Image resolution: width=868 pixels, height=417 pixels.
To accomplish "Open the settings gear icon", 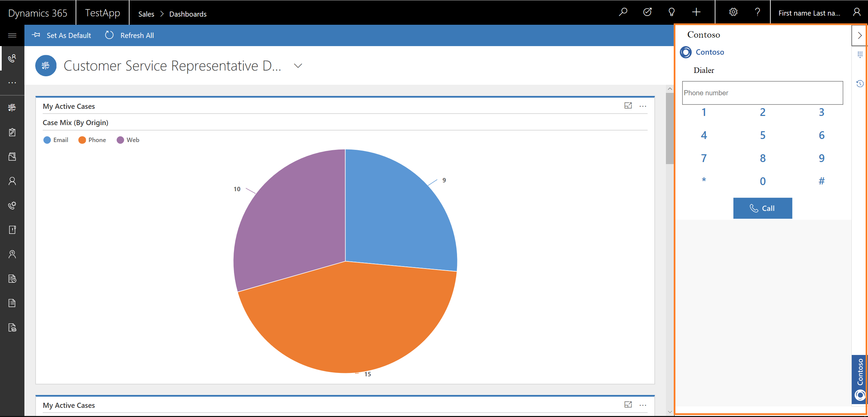I will coord(733,13).
